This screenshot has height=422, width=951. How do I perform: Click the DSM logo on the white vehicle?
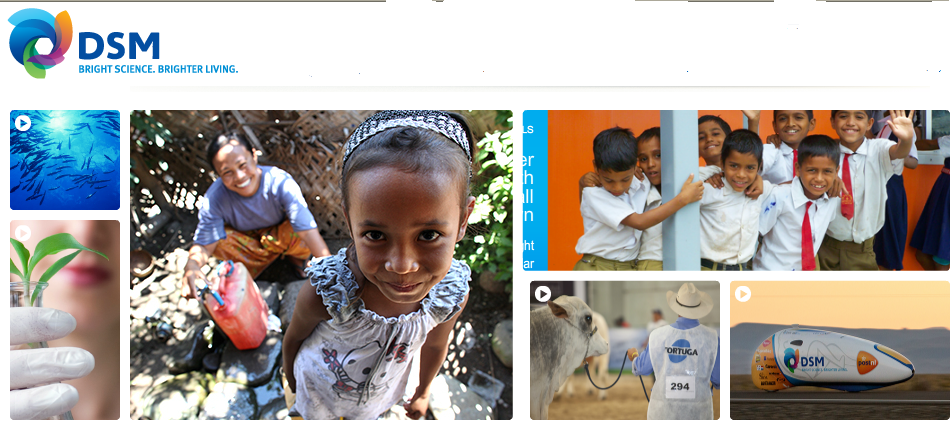coord(804,360)
